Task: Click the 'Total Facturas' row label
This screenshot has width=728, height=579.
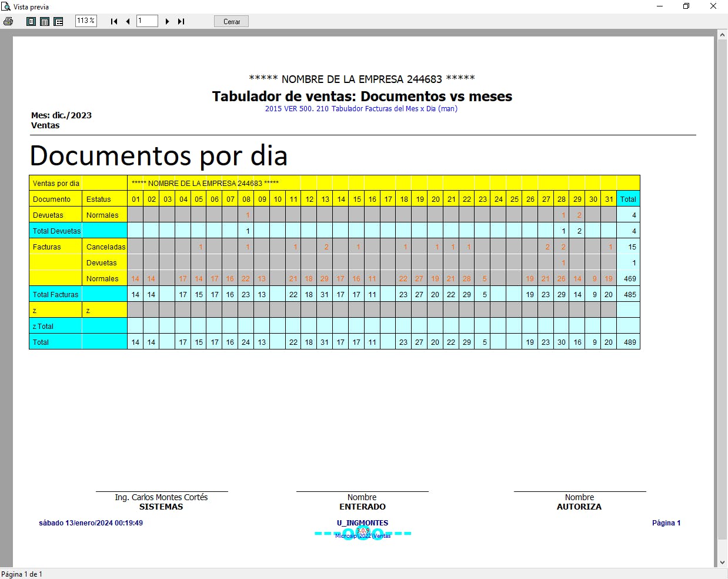Action: pos(55,295)
